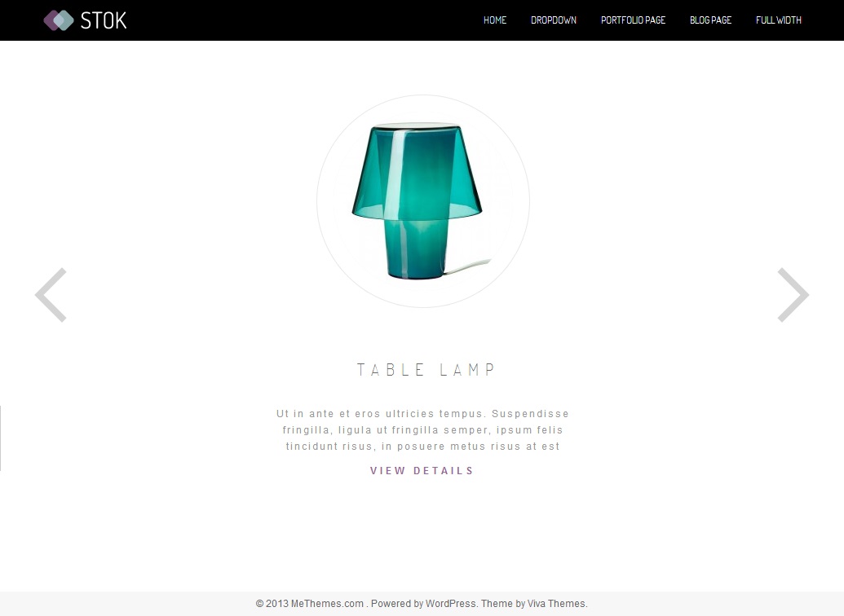Click the STOK diamond logo icon
The height and width of the screenshot is (616, 844).
[x=59, y=20]
